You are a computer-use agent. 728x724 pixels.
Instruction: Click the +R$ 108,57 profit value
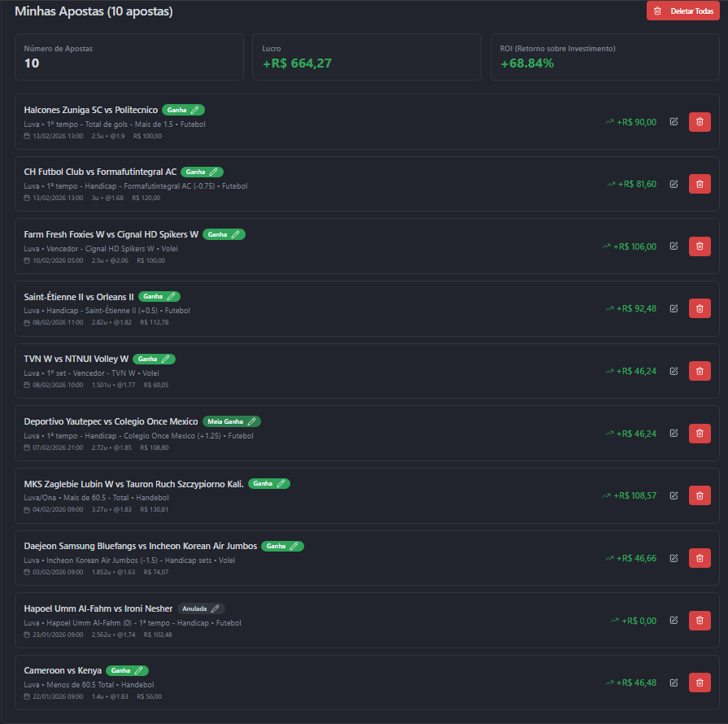(635, 495)
